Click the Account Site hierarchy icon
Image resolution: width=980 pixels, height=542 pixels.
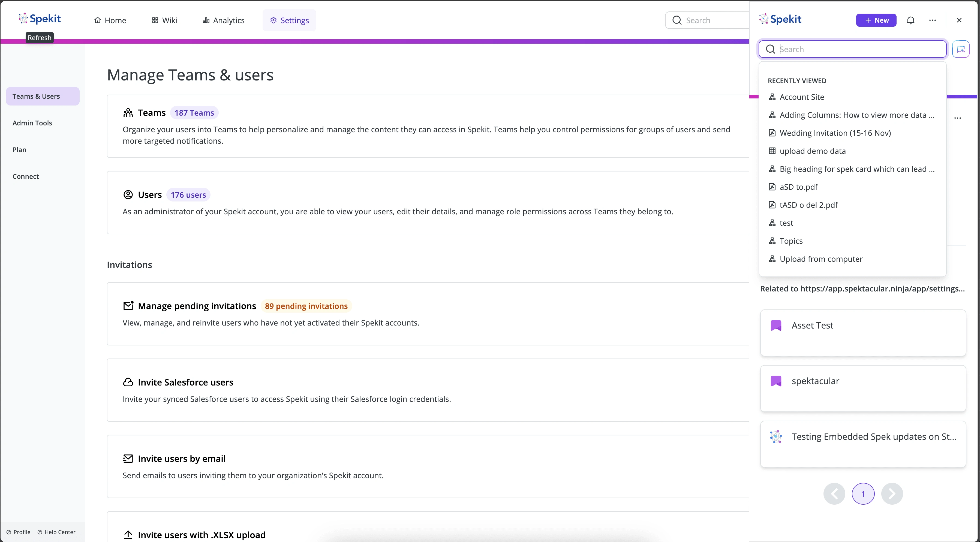(772, 97)
